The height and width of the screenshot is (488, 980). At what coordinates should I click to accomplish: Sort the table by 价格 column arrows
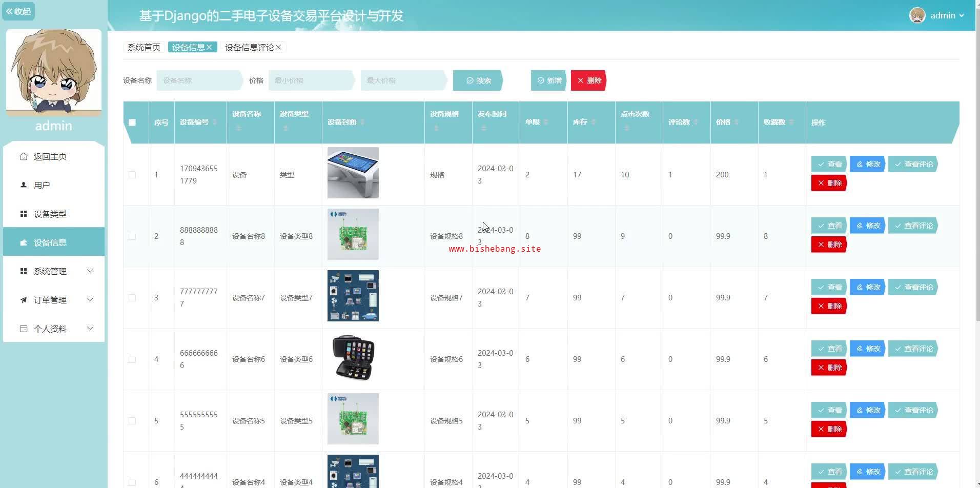tap(737, 122)
